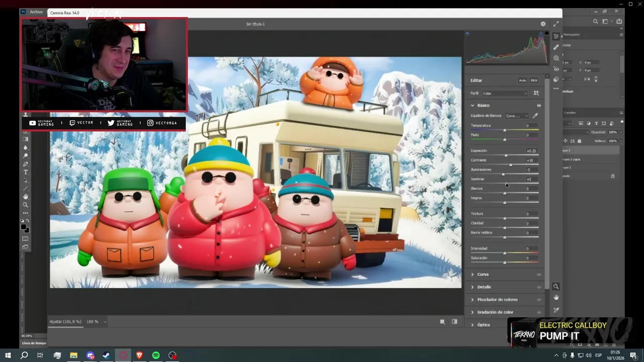The height and width of the screenshot is (362, 644).
Task: Select Photoshop Blur drop tool
Action: [26, 148]
